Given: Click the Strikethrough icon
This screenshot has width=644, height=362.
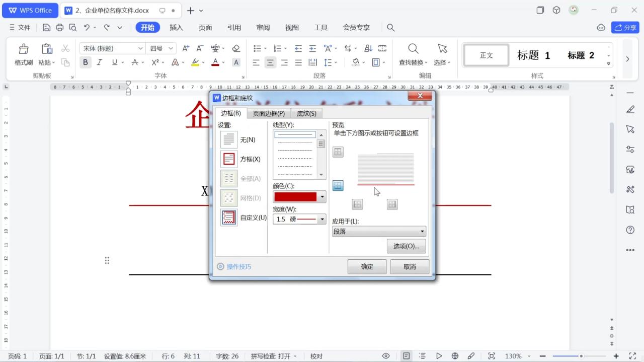Looking at the screenshot, I should click(x=134, y=62).
